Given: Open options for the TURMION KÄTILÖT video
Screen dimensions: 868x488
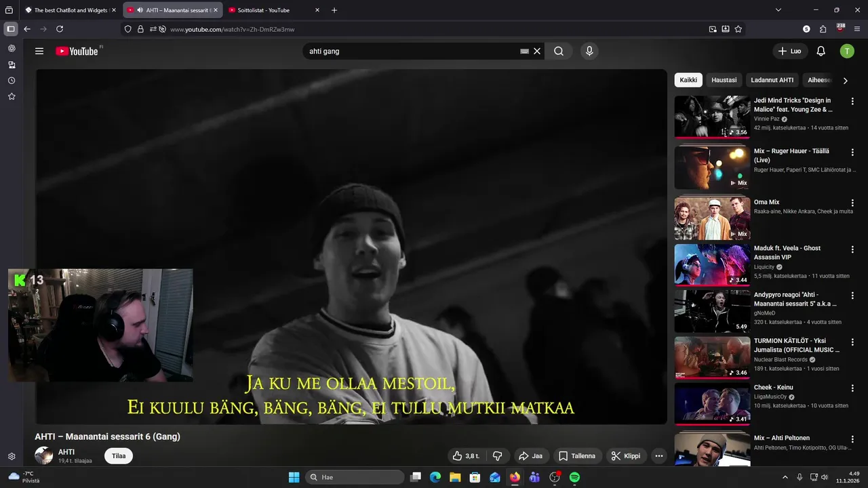Looking at the screenshot, I should 852,342.
